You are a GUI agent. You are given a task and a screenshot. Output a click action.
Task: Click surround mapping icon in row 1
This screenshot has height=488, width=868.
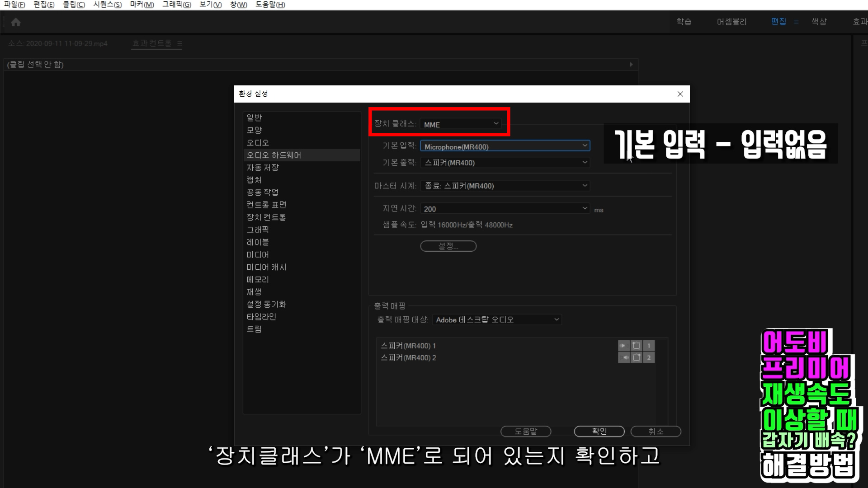[x=636, y=346]
